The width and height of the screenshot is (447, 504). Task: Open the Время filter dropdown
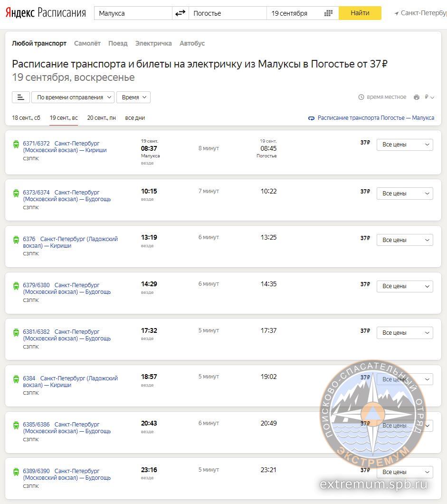click(x=133, y=97)
